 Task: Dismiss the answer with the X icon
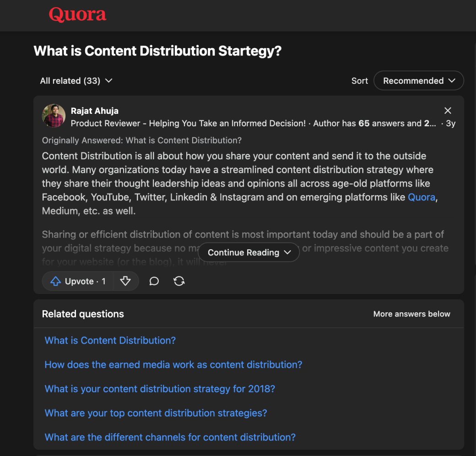coord(448,110)
